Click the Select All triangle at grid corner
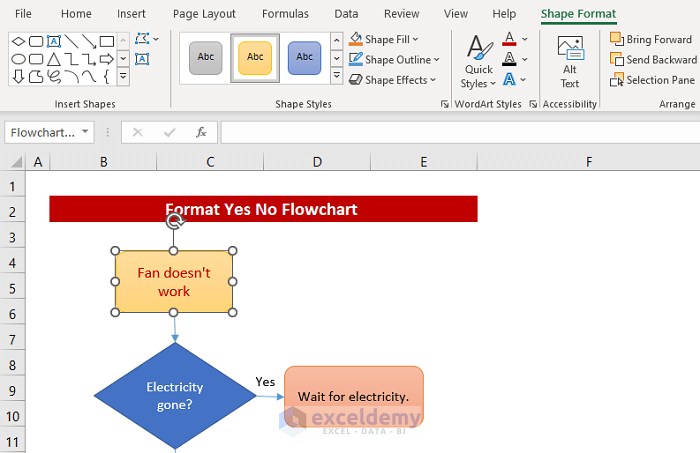Image resolution: width=700 pixels, height=453 pixels. pyautogui.click(x=16, y=162)
